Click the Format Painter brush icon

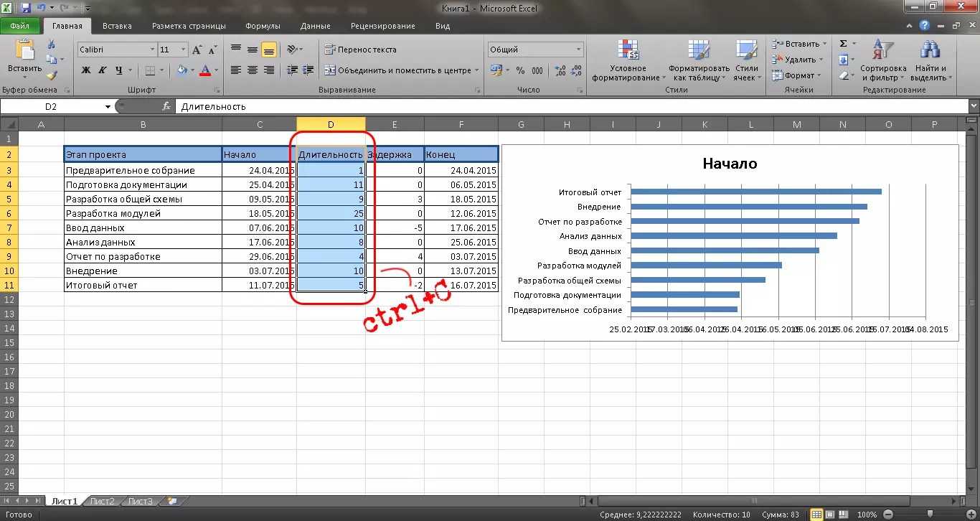pyautogui.click(x=52, y=75)
